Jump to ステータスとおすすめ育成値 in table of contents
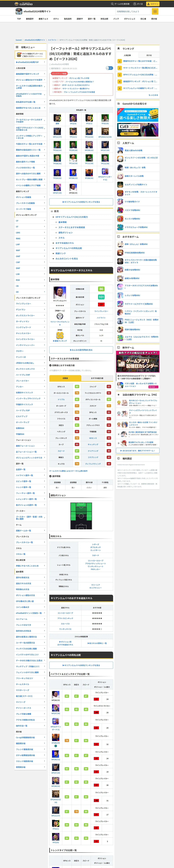Screen dimensions: 174x868 pyautogui.click(x=72, y=227)
